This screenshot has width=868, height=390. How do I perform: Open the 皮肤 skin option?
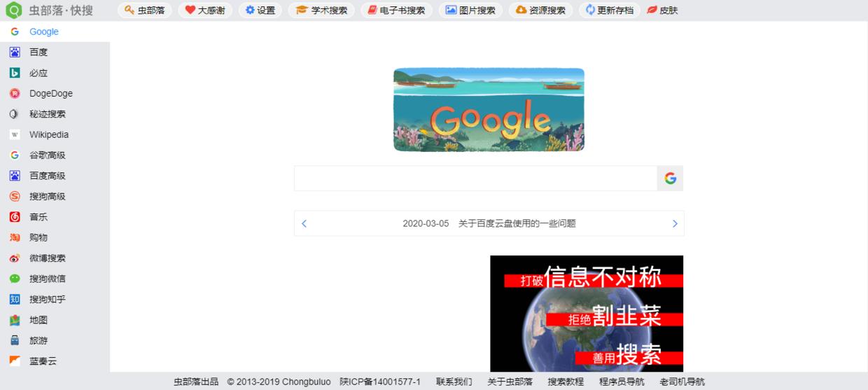coord(662,11)
